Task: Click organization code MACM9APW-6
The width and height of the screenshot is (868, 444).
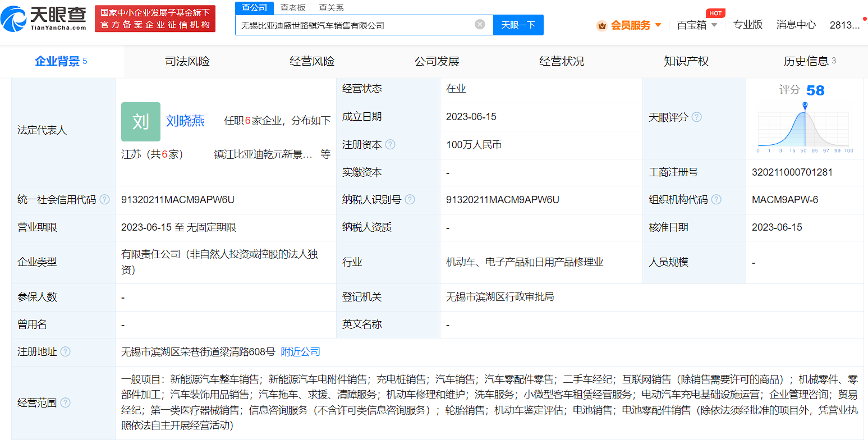Action: 785,199
